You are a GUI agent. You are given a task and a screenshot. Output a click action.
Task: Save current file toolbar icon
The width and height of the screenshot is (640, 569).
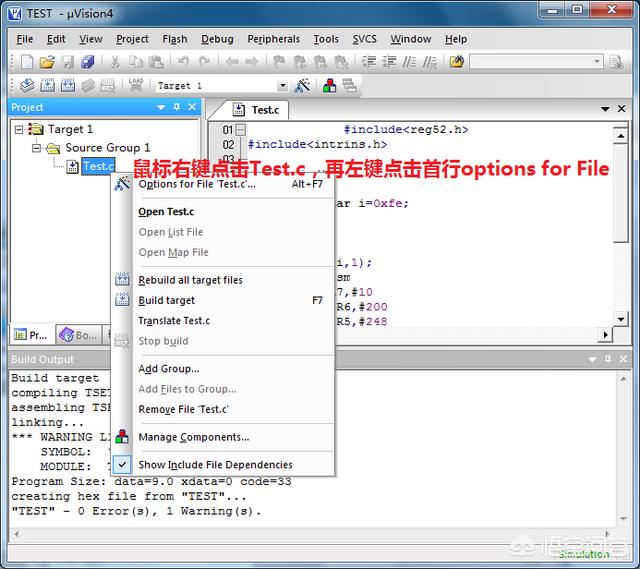[68, 62]
